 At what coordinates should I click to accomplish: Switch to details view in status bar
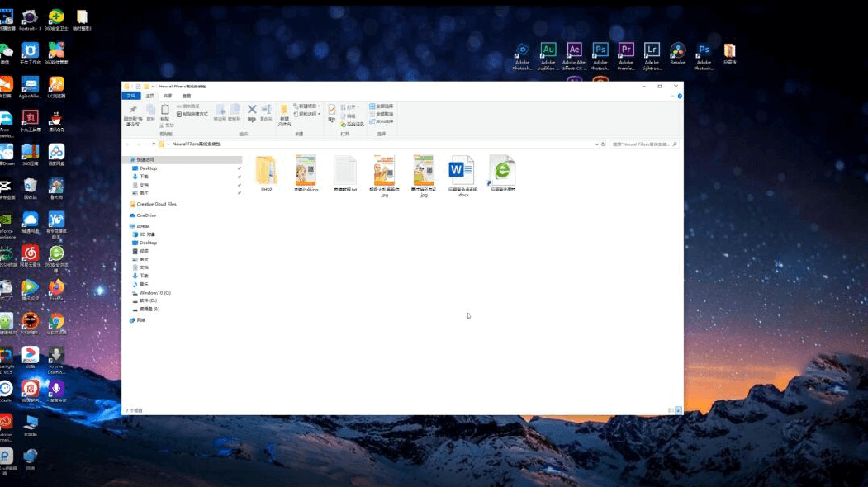(671, 410)
